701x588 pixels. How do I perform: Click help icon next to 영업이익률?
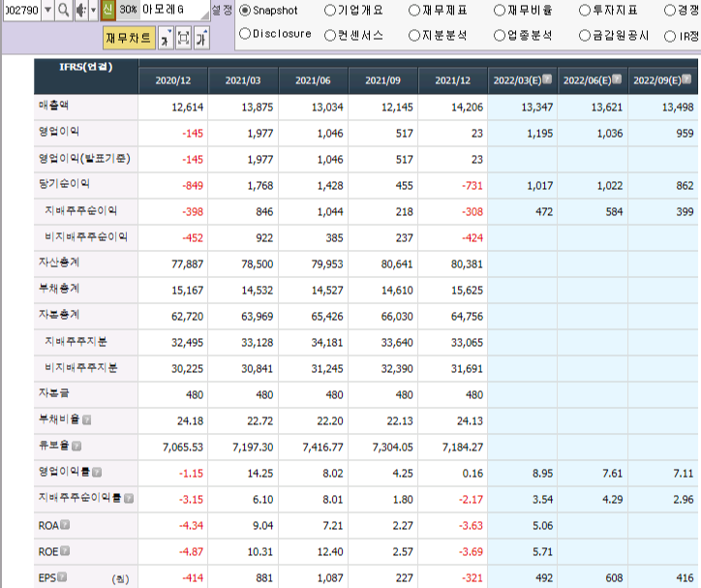[x=97, y=472]
